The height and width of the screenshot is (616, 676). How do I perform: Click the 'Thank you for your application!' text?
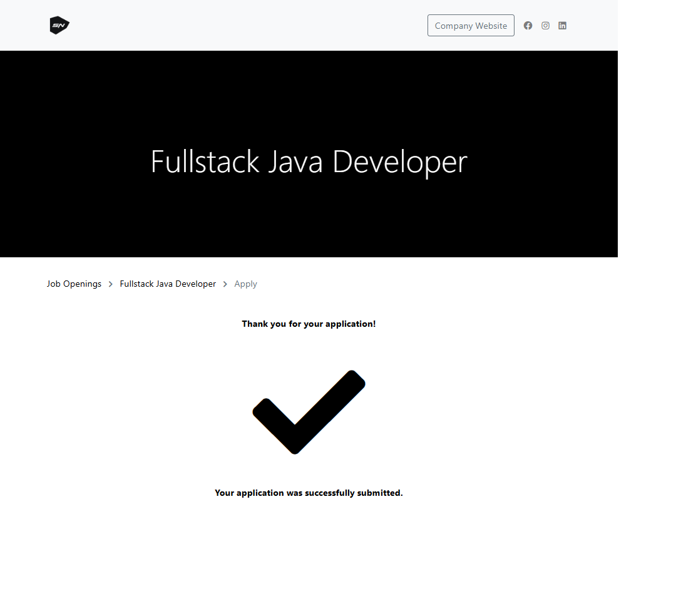309,324
